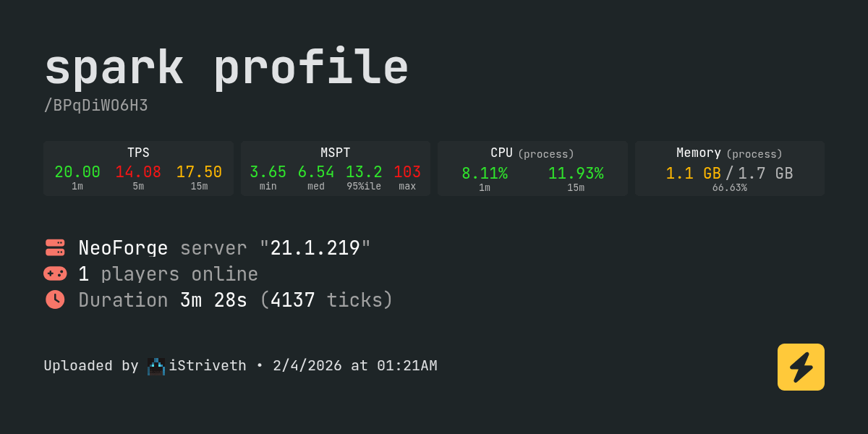
Task: Click the red gamepad players icon
Action: tap(55, 273)
